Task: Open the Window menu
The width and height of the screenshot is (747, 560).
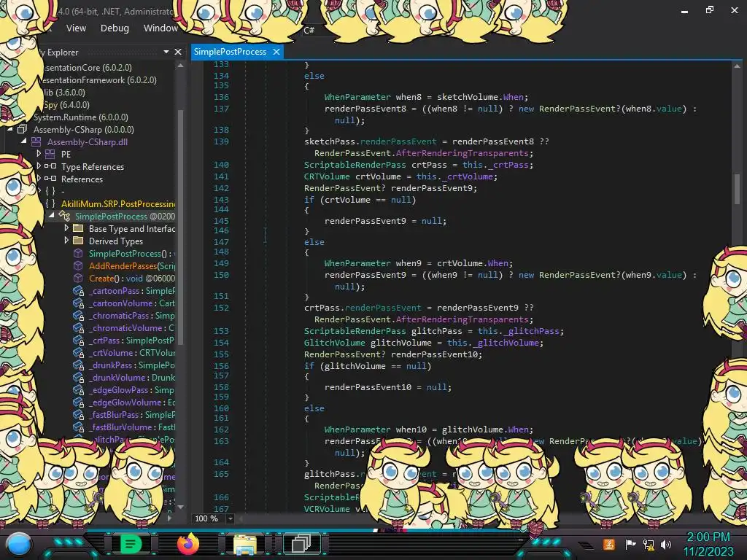Action: (x=160, y=28)
